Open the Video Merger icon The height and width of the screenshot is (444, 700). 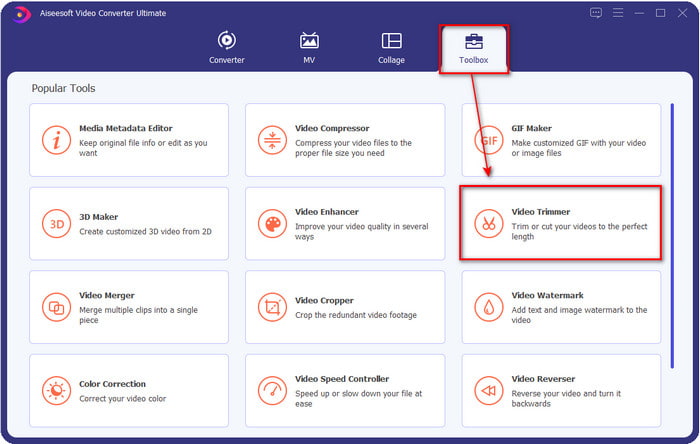coord(58,306)
